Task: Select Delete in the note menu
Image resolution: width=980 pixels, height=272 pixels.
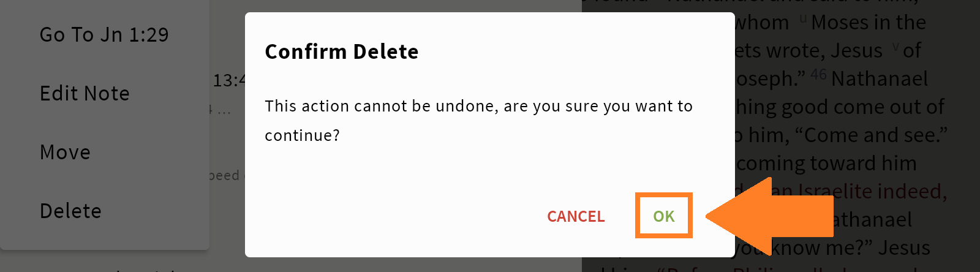Action: pos(70,211)
